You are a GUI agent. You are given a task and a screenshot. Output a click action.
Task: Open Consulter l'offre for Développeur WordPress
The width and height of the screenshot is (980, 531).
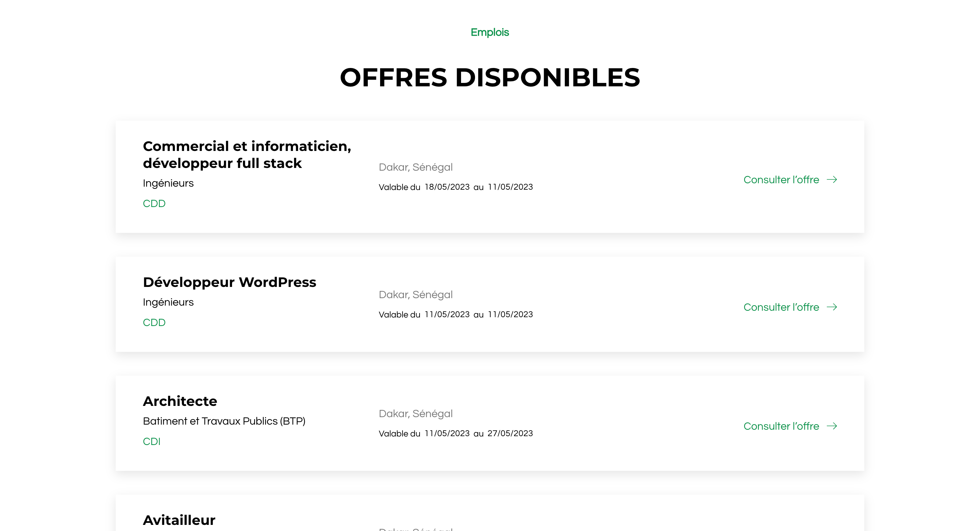click(x=781, y=307)
